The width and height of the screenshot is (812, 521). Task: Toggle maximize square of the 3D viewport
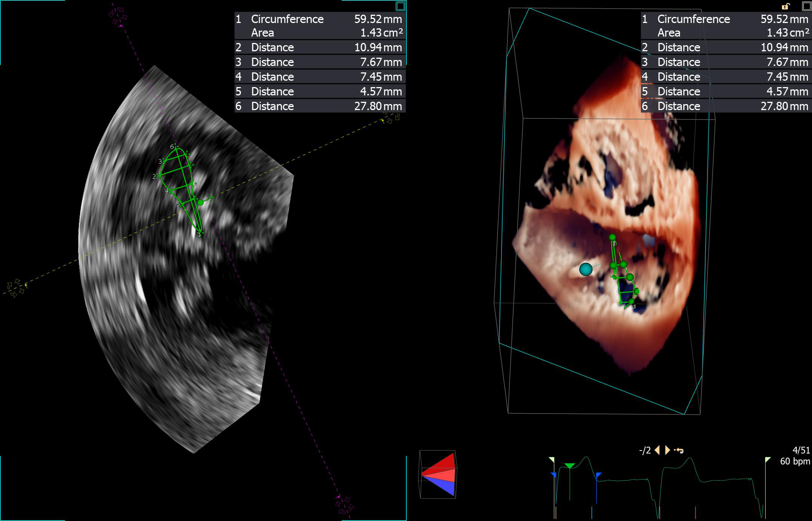807,6
